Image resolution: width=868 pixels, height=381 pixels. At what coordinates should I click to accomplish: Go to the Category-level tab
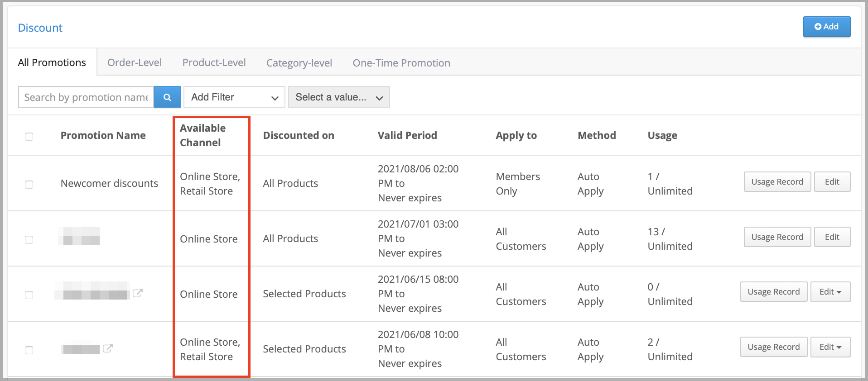coord(299,63)
